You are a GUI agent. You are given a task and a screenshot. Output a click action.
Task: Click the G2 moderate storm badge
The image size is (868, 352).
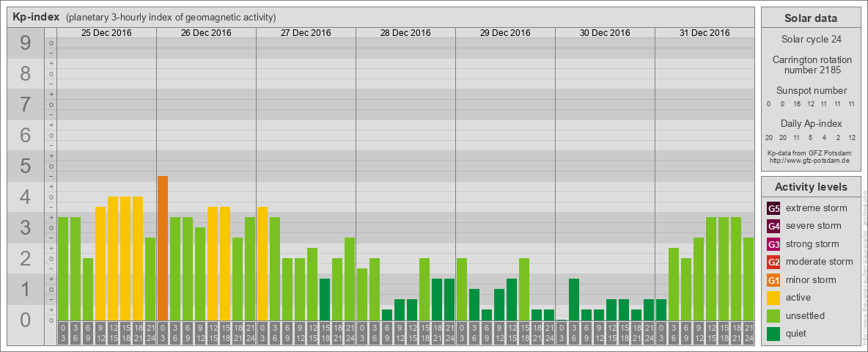(773, 262)
